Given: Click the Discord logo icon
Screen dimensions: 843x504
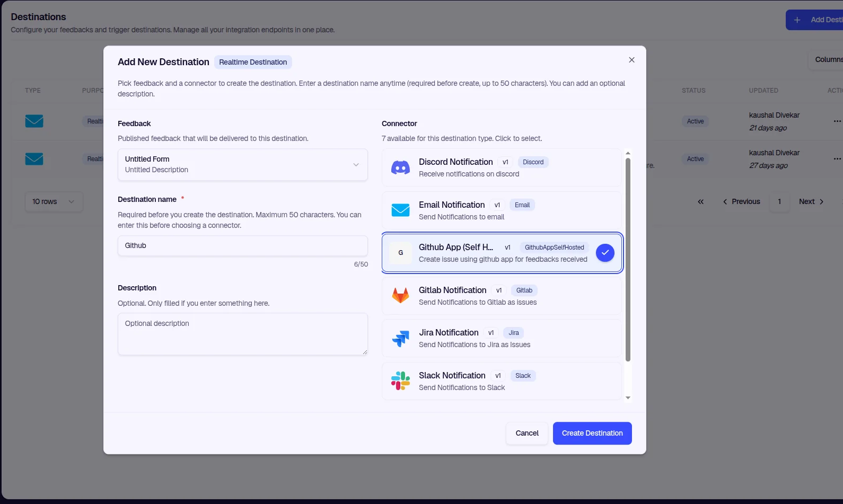Looking at the screenshot, I should (x=400, y=167).
